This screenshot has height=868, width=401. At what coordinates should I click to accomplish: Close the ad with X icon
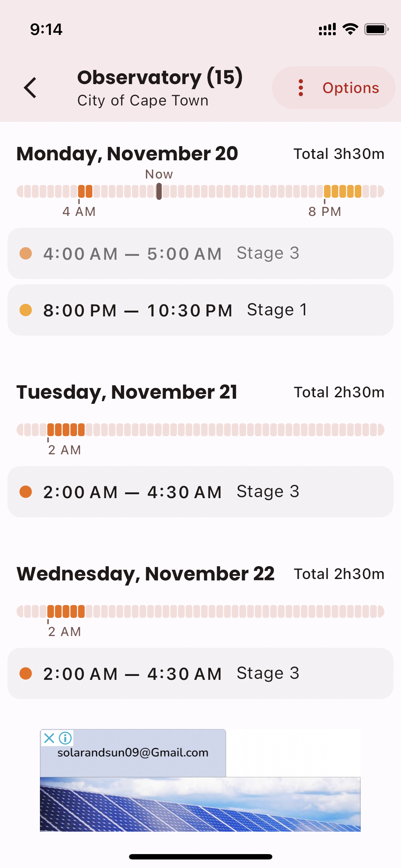pos(49,738)
